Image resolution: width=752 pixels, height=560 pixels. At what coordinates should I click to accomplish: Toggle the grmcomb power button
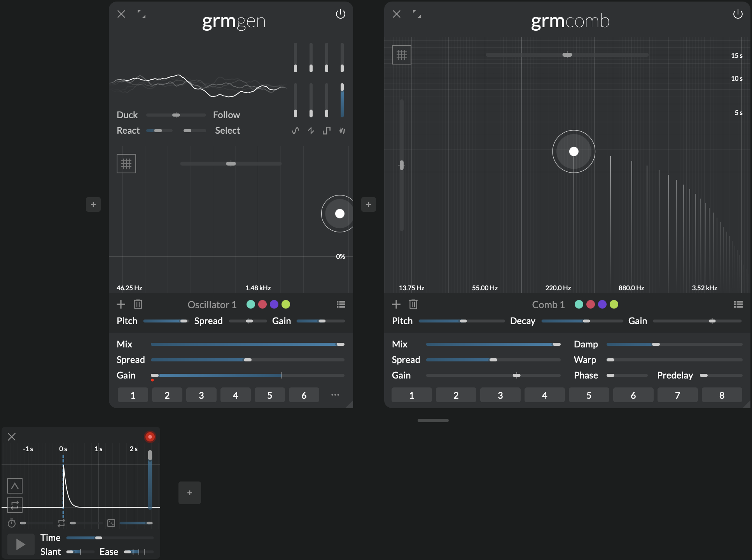738,14
